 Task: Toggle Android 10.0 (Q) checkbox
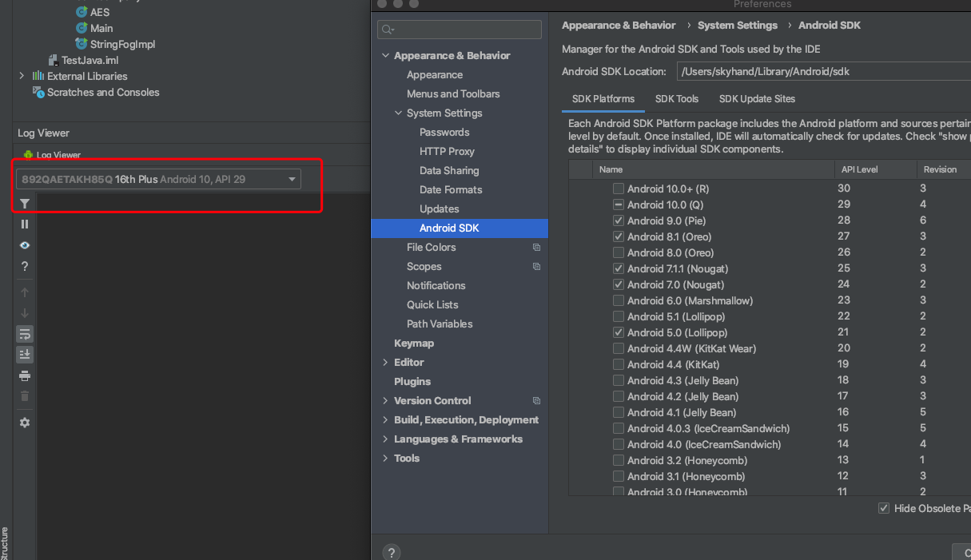coord(619,205)
